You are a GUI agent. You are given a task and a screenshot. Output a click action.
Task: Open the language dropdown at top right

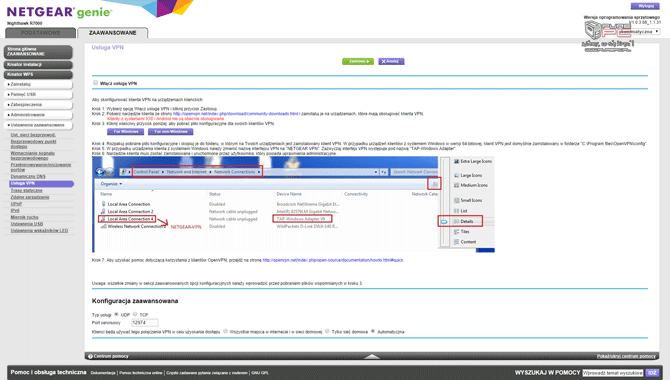(639, 32)
